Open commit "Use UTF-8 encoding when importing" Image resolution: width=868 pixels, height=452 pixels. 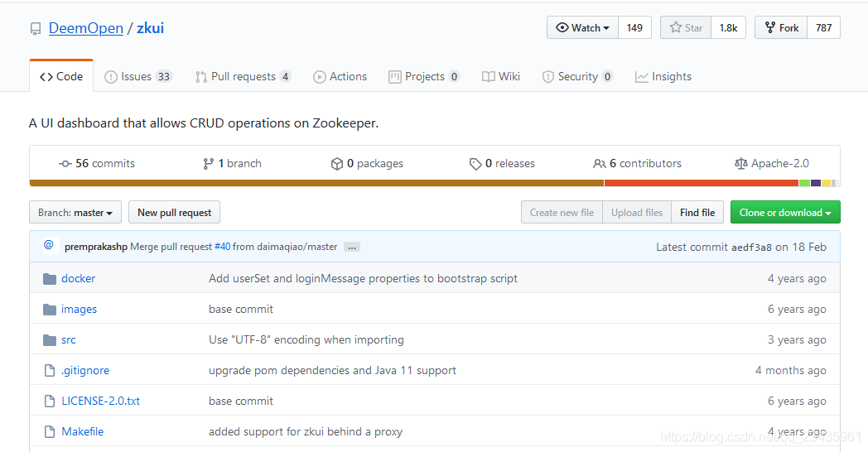(x=306, y=339)
